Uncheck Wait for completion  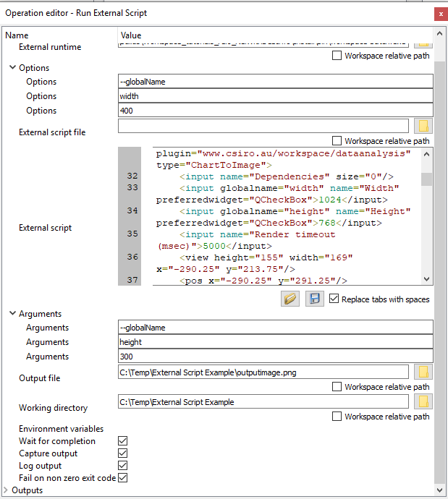coord(122,440)
